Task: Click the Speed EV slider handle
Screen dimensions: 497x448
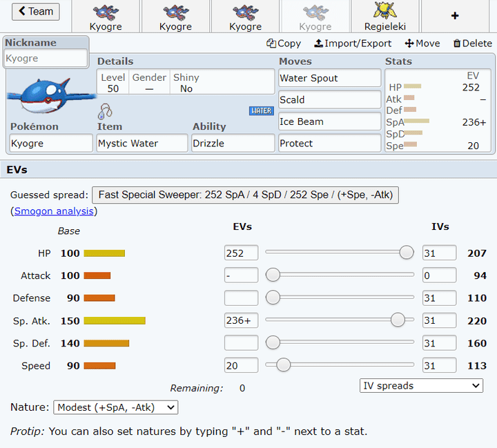Action: pyautogui.click(x=284, y=365)
